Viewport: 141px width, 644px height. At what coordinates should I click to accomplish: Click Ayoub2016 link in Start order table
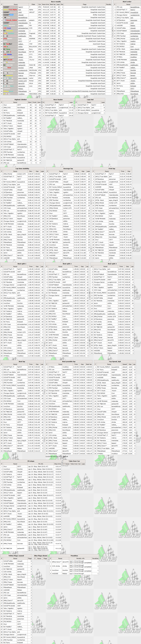pos(134,12)
